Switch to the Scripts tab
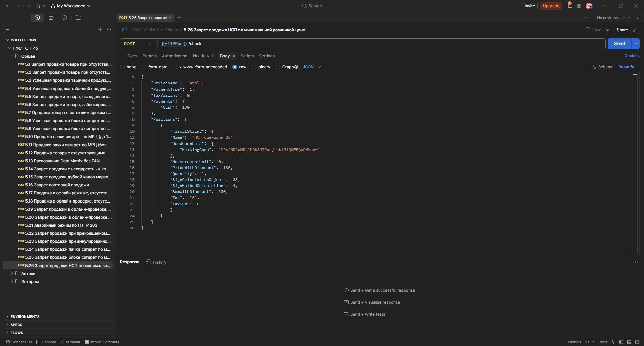Image resolution: width=644 pixels, height=346 pixels. tap(247, 56)
